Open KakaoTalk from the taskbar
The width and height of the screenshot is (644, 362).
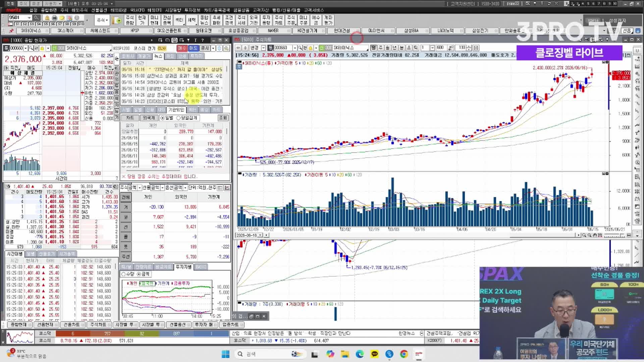(x=375, y=354)
